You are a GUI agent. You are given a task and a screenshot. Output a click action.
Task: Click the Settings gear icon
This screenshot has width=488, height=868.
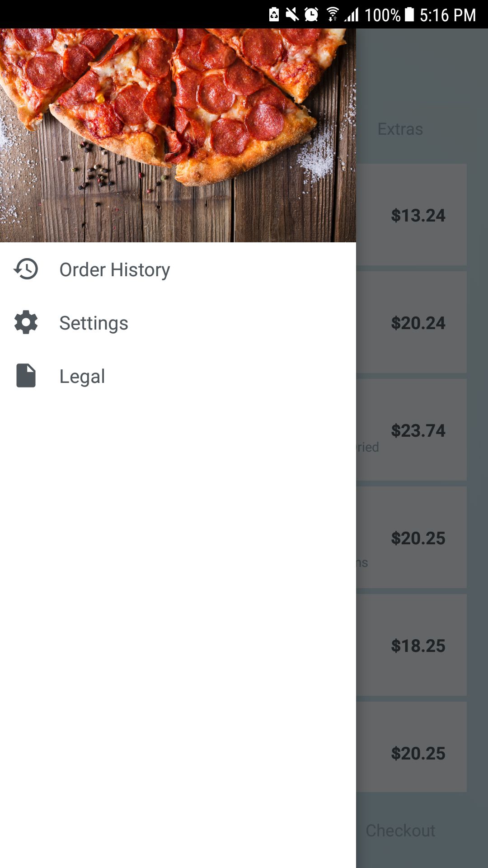(x=26, y=322)
